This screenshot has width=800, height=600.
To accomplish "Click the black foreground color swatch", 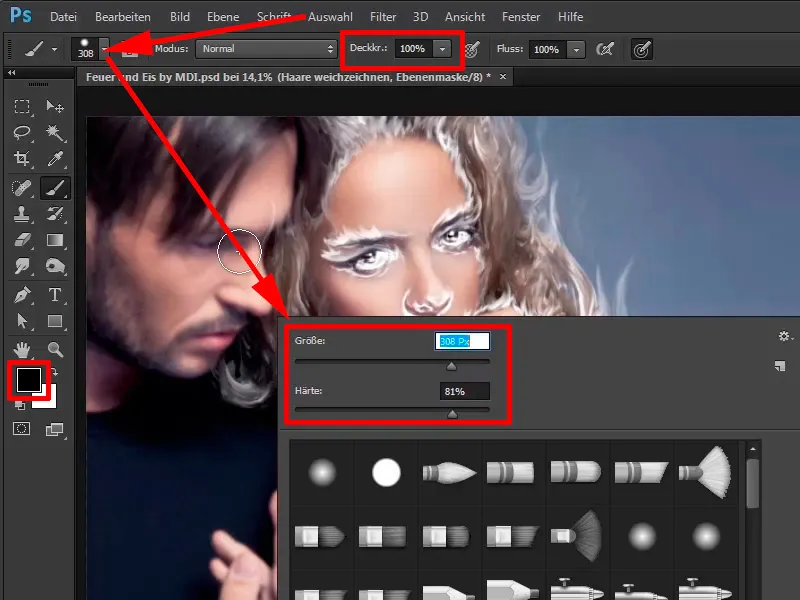I will (x=28, y=379).
